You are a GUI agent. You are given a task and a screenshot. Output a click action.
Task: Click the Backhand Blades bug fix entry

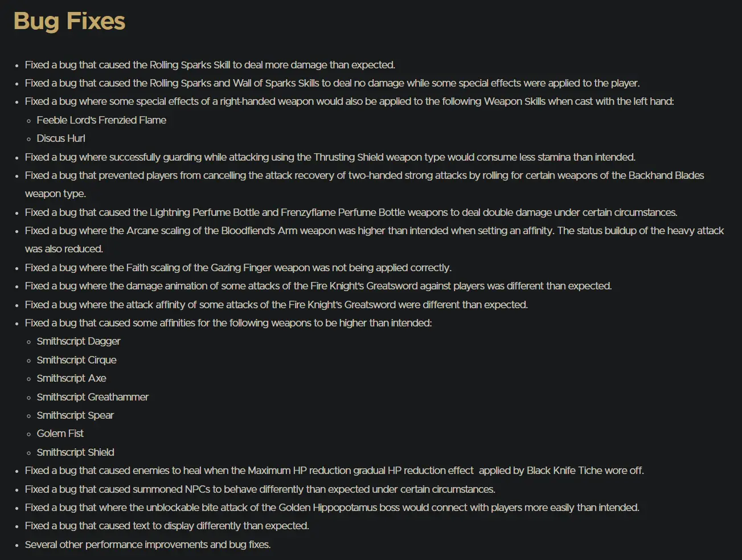coord(364,185)
